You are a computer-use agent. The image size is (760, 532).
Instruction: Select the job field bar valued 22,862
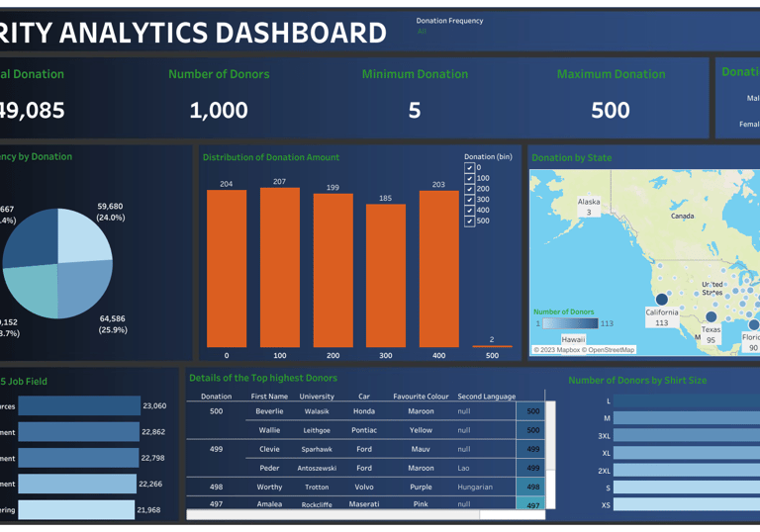(x=79, y=432)
